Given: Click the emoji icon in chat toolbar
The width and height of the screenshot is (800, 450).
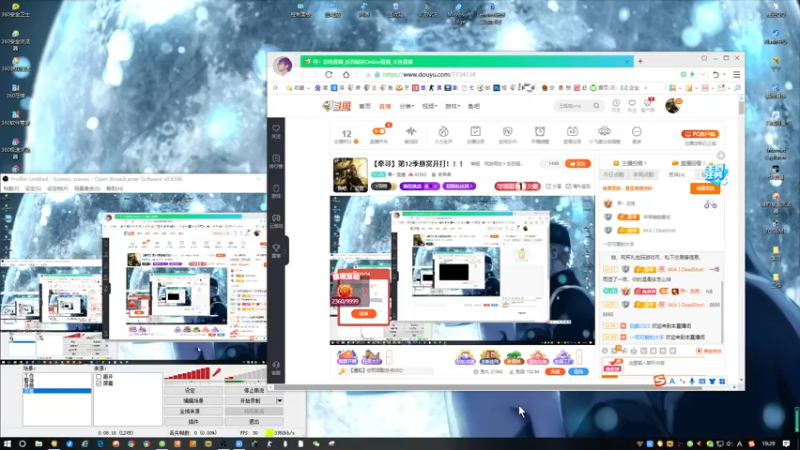Looking at the screenshot, I should coord(605,351).
